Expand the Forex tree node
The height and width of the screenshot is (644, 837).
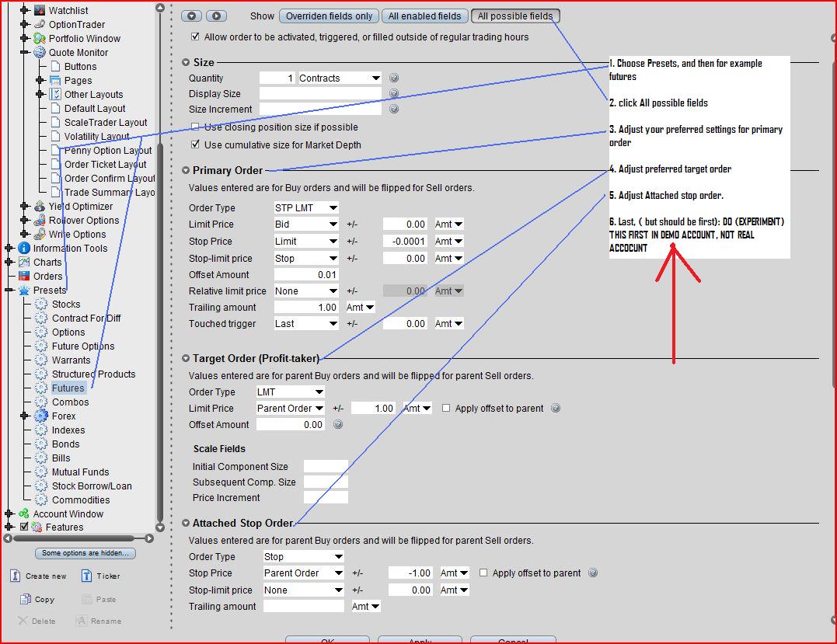(x=24, y=416)
